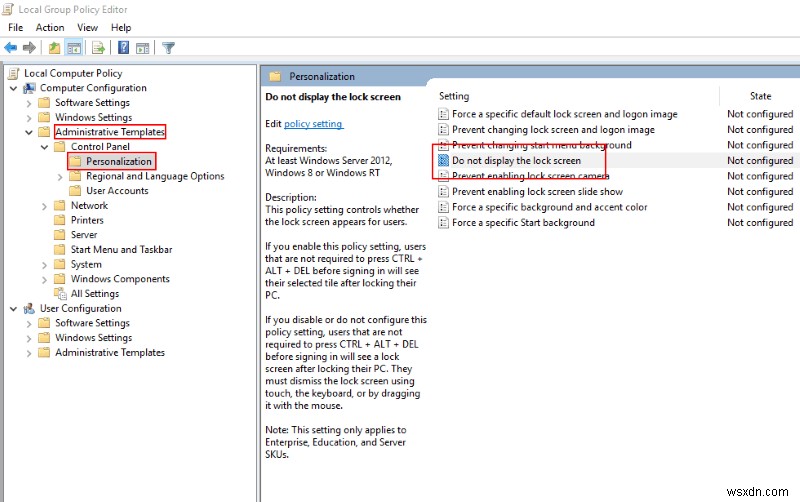This screenshot has height=502, width=800.
Task: Click Not configured state for Prevent enabling lock screen slide show
Action: coord(760,192)
